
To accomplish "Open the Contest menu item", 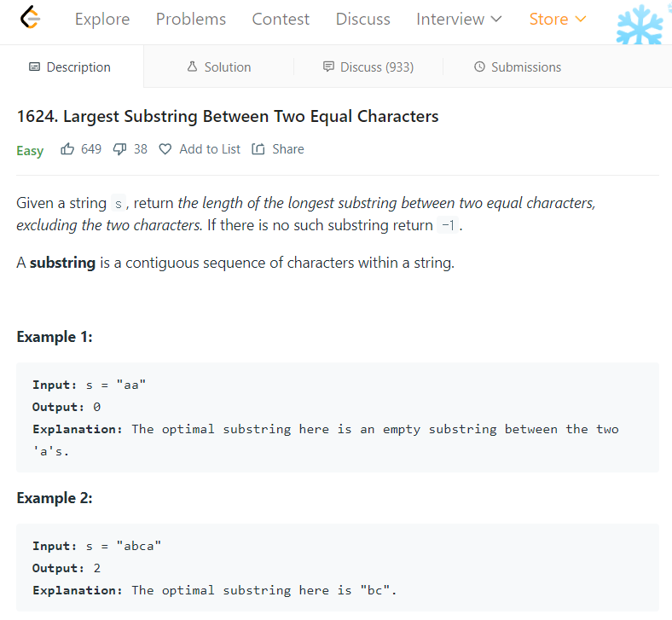I will pos(281,20).
